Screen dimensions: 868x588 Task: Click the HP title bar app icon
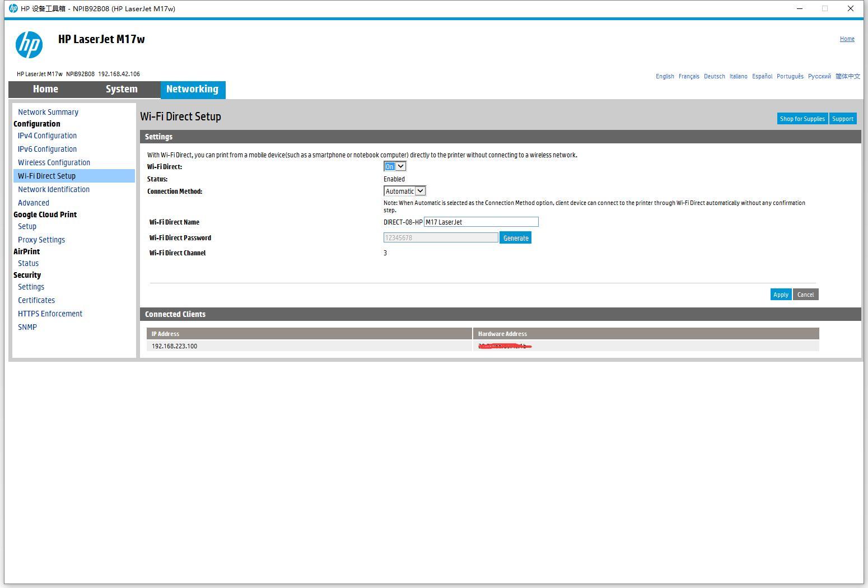point(13,8)
